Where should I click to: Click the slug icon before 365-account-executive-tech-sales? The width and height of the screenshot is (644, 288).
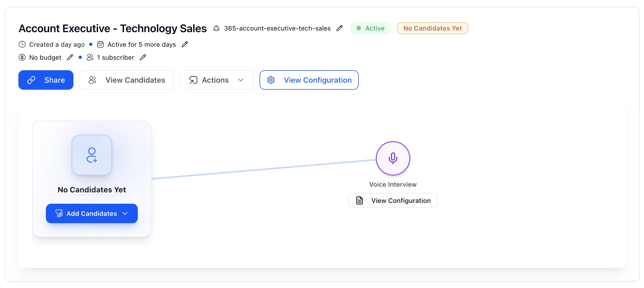click(216, 28)
